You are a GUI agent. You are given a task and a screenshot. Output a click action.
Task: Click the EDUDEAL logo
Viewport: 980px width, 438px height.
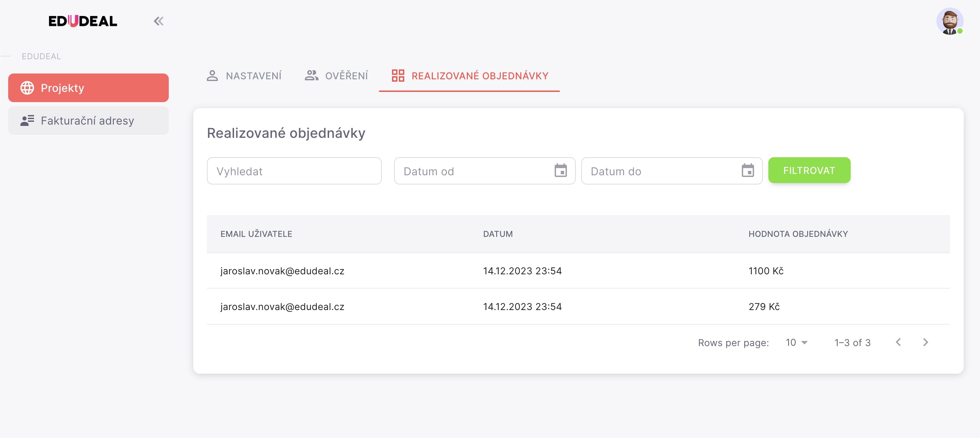click(83, 21)
